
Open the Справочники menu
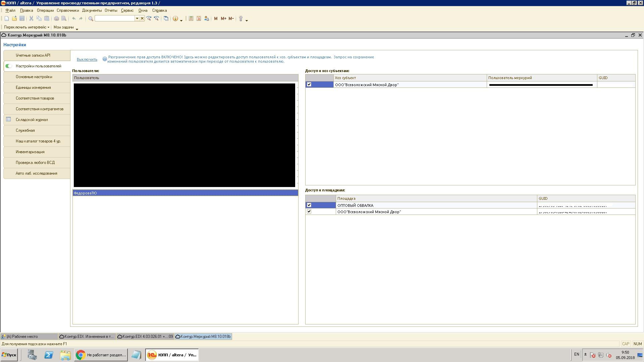pyautogui.click(x=68, y=10)
